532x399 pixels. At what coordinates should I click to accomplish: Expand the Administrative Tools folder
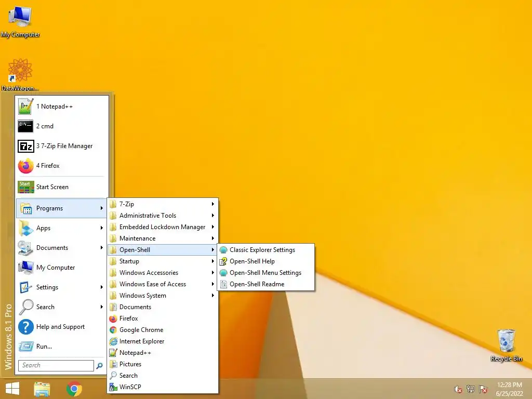point(163,216)
